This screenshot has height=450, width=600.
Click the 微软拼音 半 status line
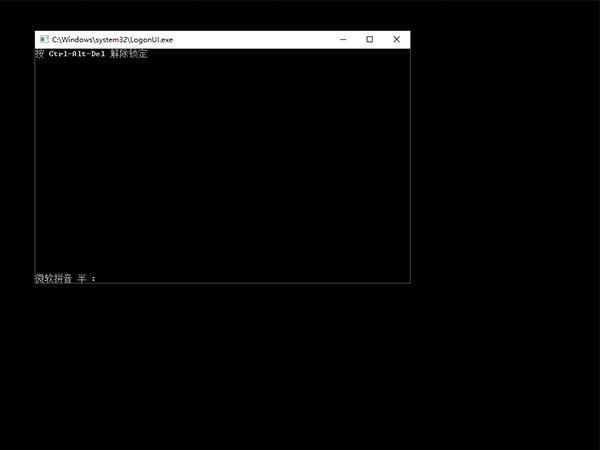(65, 278)
